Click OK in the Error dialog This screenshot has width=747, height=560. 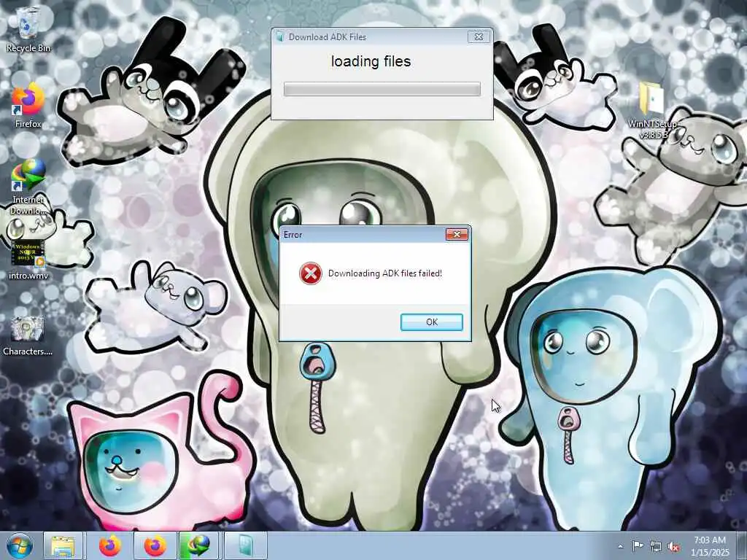432,322
